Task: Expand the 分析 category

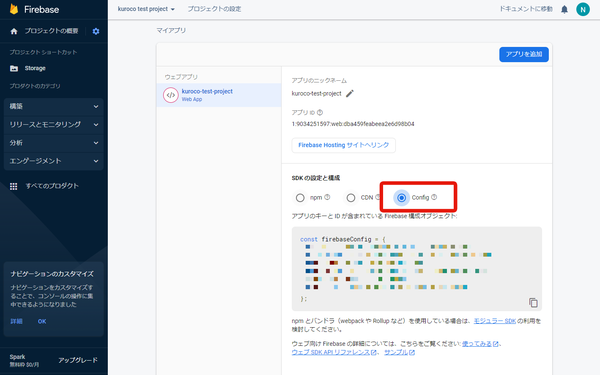Action: pos(54,143)
